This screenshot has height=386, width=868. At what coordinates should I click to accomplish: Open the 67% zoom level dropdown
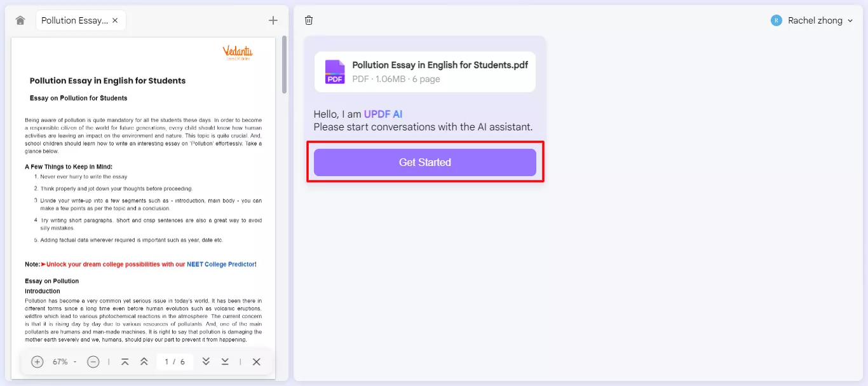click(x=65, y=362)
